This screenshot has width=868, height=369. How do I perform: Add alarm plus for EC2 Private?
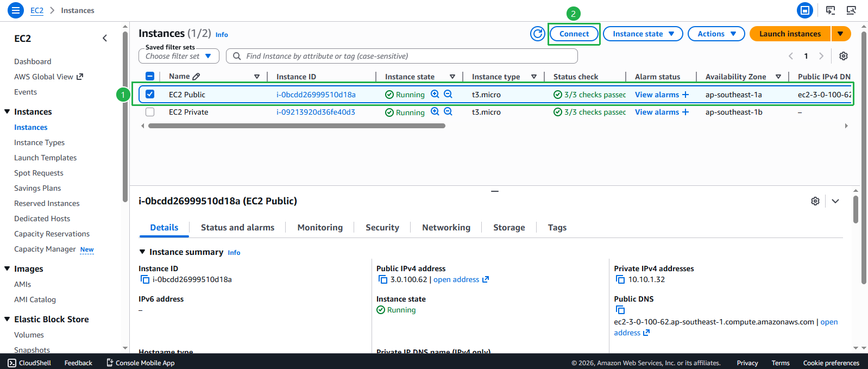pos(685,112)
